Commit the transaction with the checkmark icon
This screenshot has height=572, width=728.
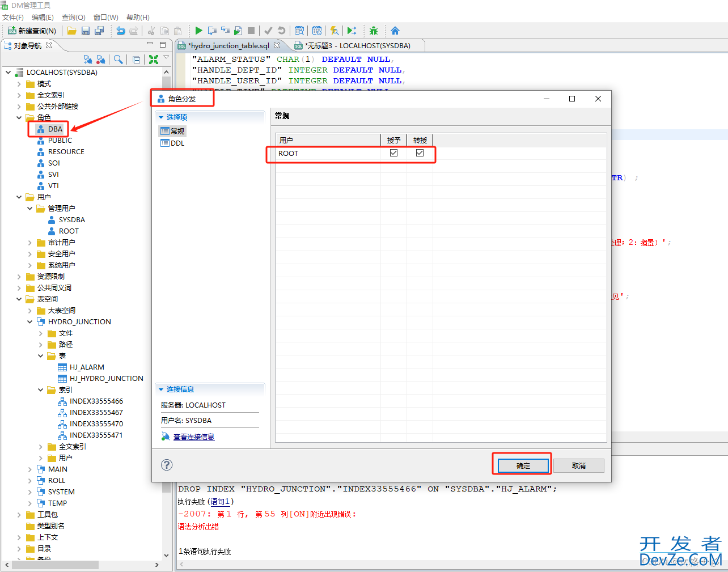pyautogui.click(x=268, y=31)
